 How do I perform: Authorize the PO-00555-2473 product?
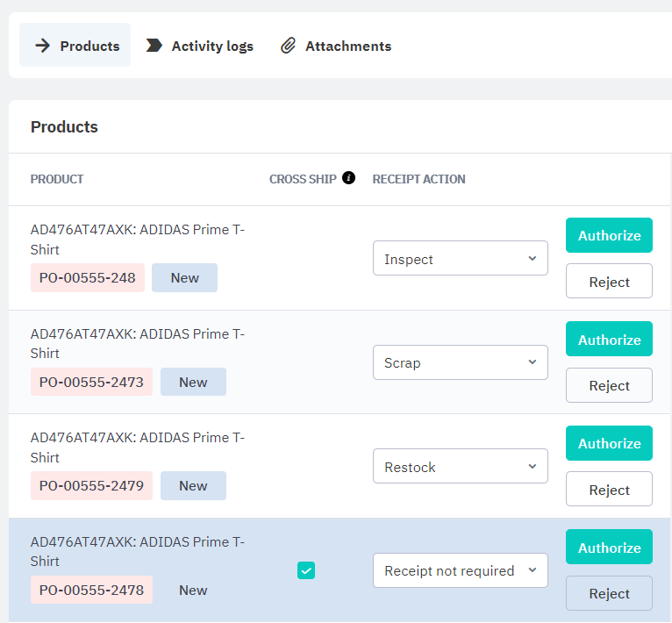click(609, 340)
